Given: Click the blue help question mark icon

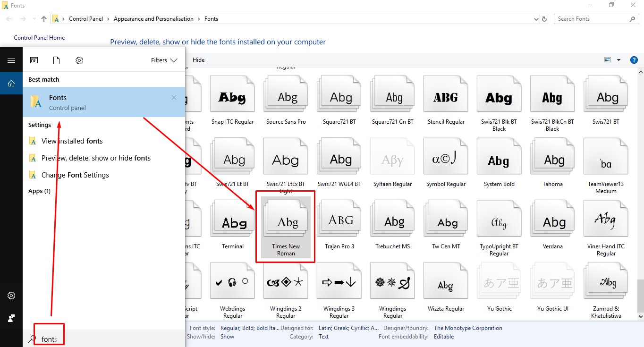Looking at the screenshot, I should (634, 60).
